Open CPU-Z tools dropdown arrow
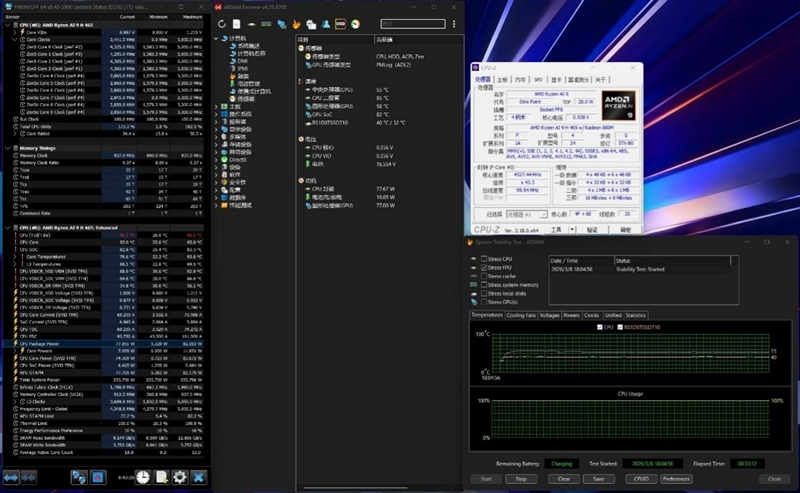 pos(572,230)
